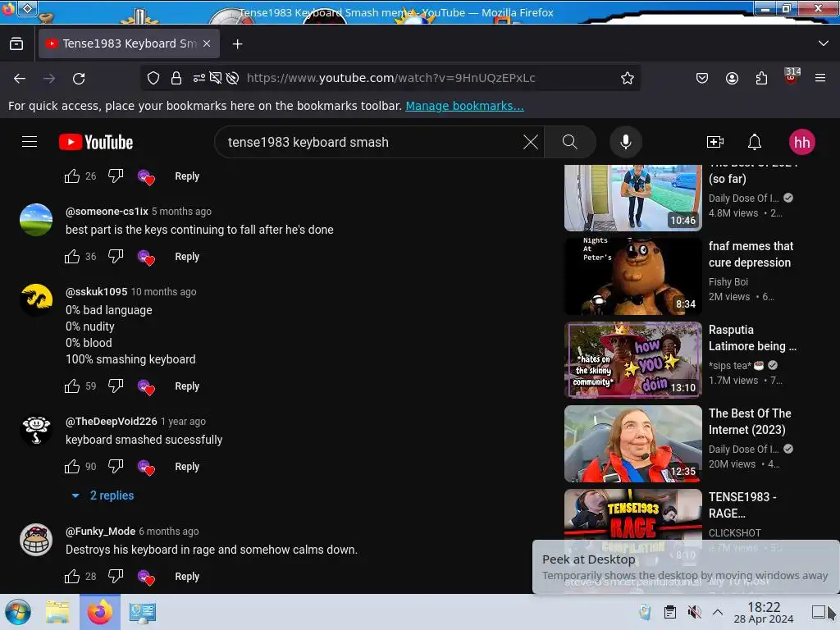
Task: Open File Explorer from the taskbar
Action: 57,612
